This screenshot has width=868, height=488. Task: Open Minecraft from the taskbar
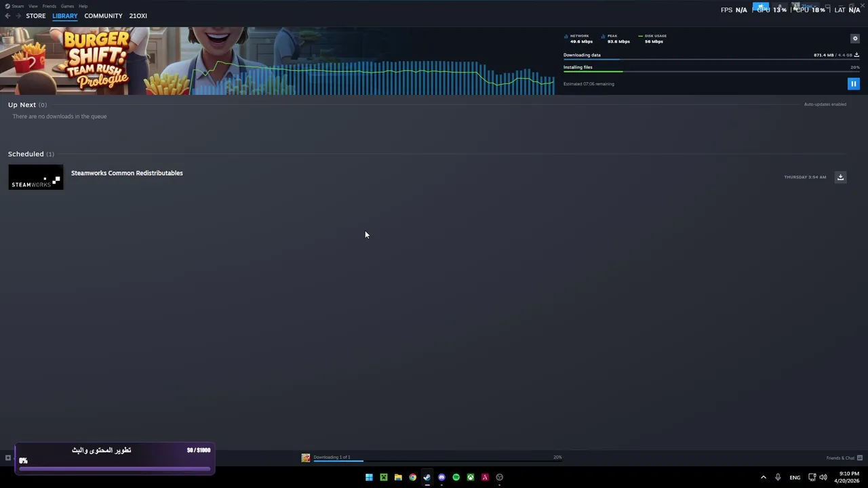383,477
